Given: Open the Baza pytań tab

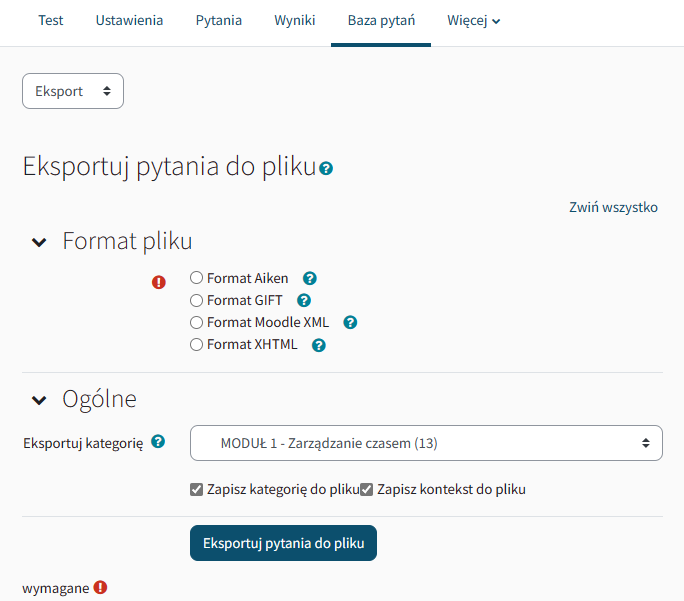Looking at the screenshot, I should (381, 20).
